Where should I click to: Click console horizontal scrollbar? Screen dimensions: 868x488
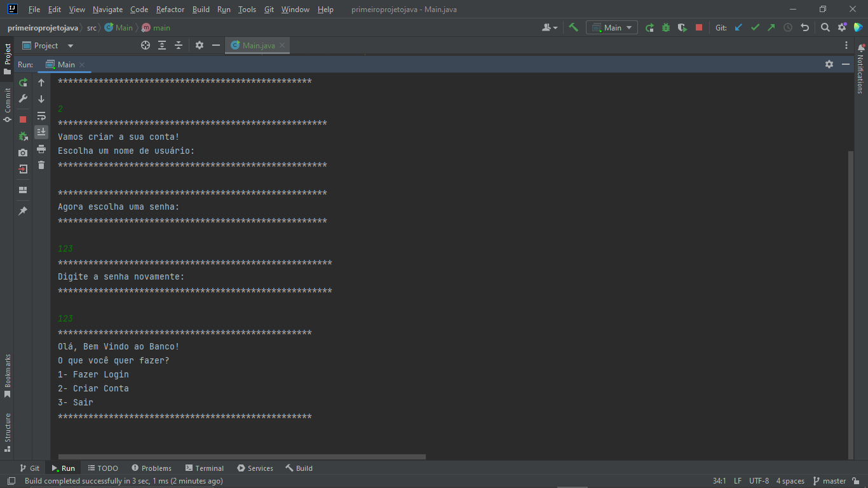[x=242, y=456]
